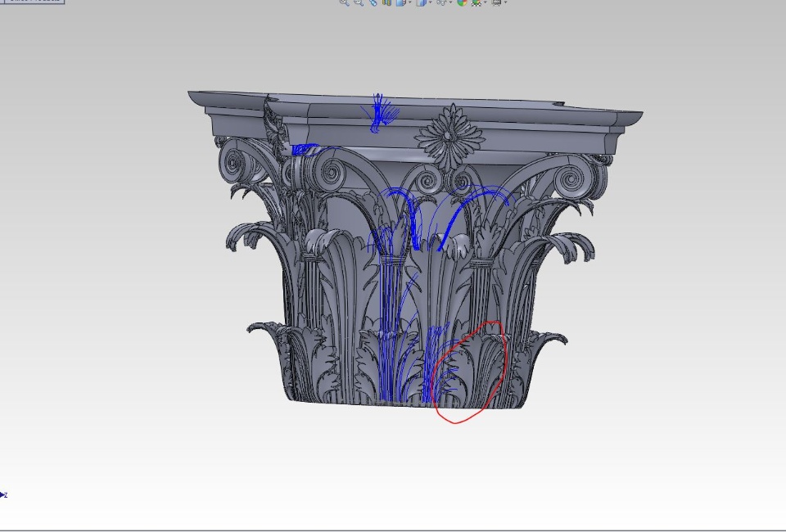The width and height of the screenshot is (786, 532).
Task: Activate the Zoom to Area tool
Action: [x=359, y=2]
